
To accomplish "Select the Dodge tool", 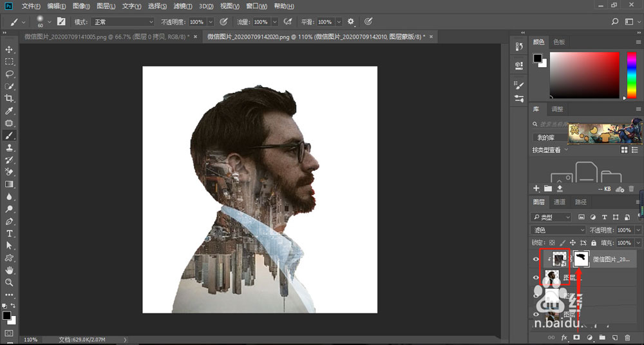I will point(9,209).
